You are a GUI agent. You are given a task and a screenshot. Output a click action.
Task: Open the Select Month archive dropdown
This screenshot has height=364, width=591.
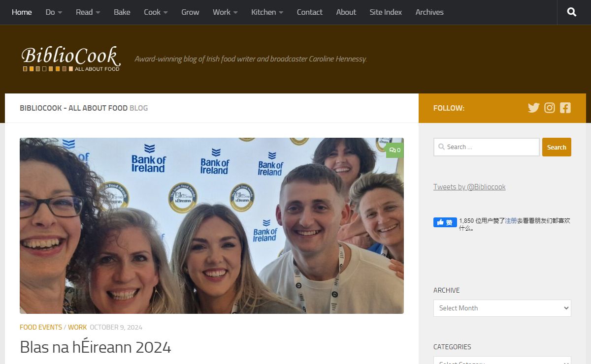(502, 308)
